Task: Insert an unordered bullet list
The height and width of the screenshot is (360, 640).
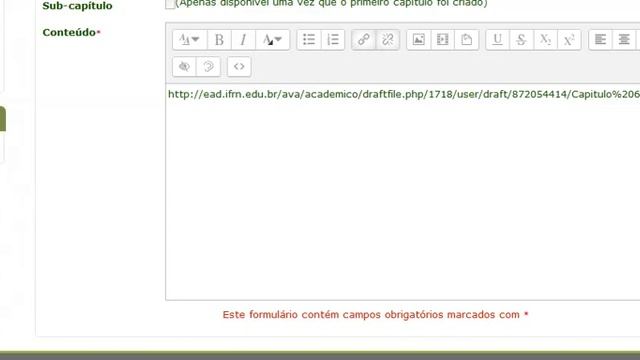Action: 309,40
